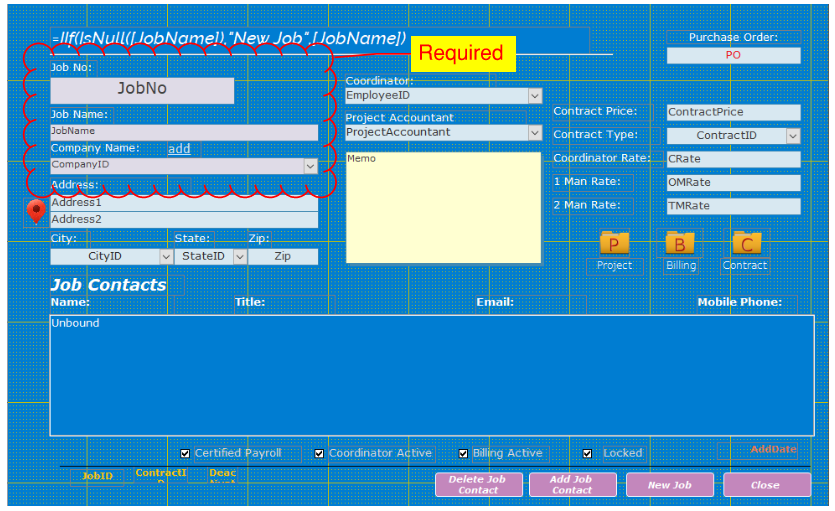Viewport: 835px width, 511px height.
Task: Expand the CityID dropdown arrow
Action: 166,257
